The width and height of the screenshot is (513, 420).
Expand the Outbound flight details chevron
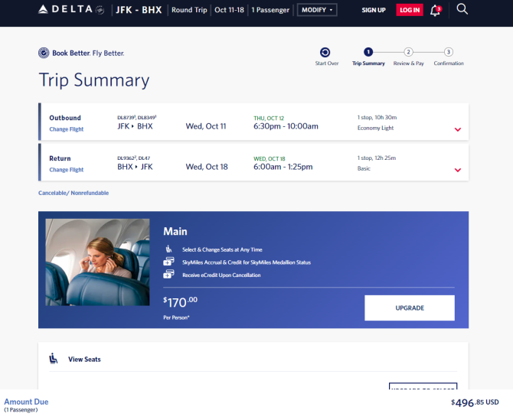pyautogui.click(x=458, y=129)
